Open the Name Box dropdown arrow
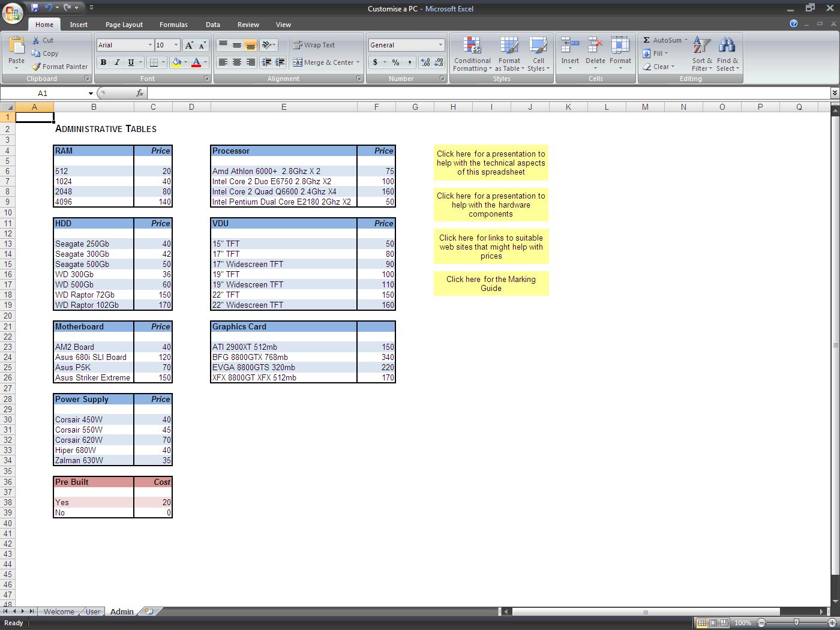The height and width of the screenshot is (630, 840). coord(91,93)
